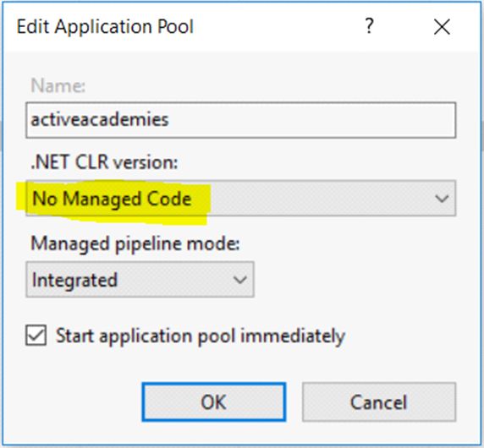Close the Edit Application Pool dialog
This screenshot has width=484, height=448.
click(442, 26)
